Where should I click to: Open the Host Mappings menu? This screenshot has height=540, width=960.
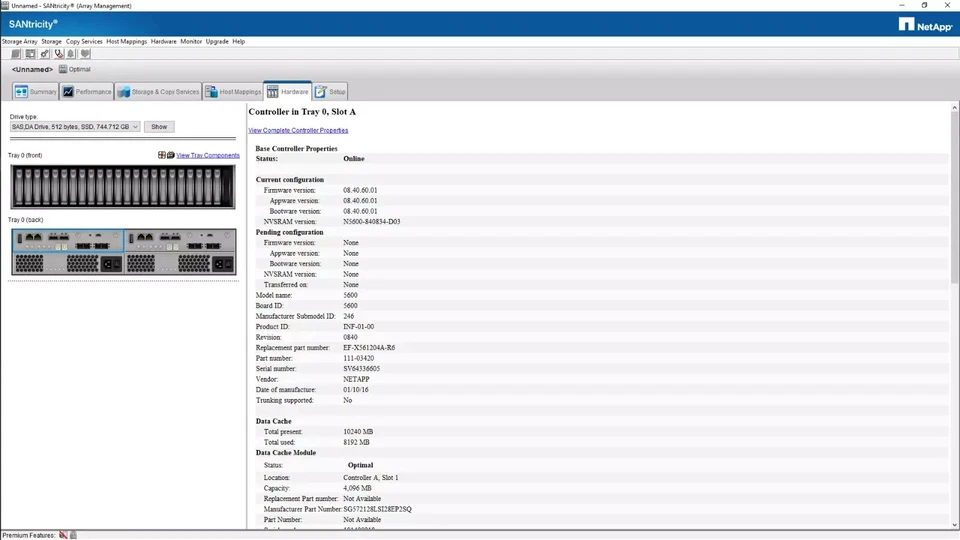point(127,42)
